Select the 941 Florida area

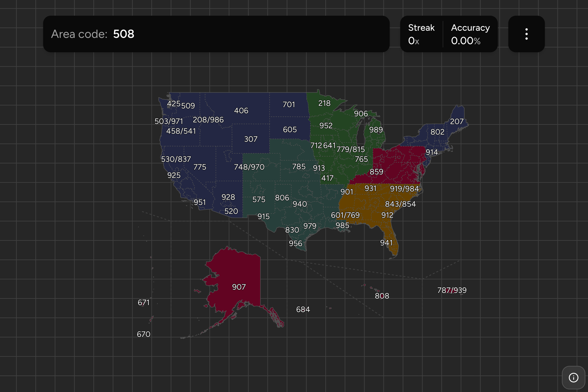click(x=386, y=243)
